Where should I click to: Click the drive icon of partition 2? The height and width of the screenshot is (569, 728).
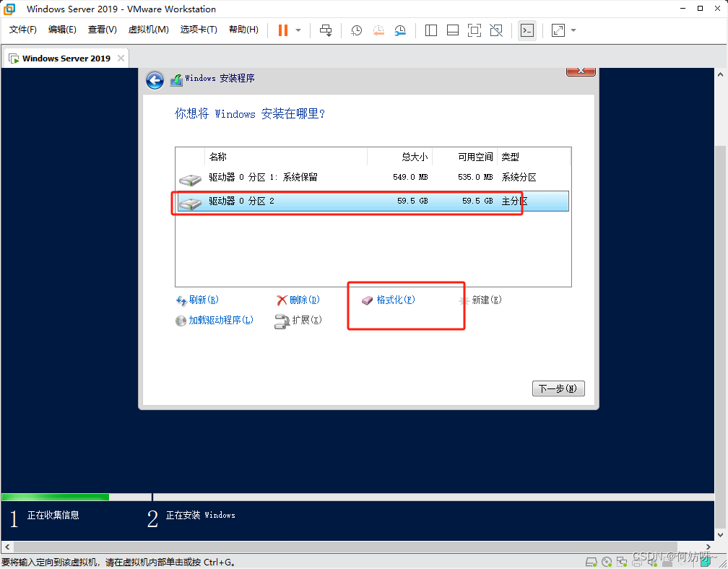click(191, 203)
